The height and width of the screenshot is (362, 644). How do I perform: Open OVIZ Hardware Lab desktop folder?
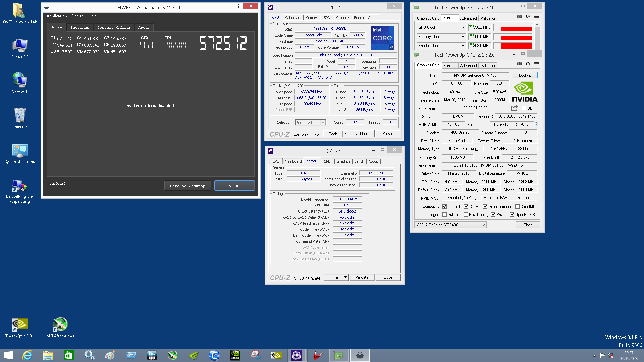tap(20, 13)
